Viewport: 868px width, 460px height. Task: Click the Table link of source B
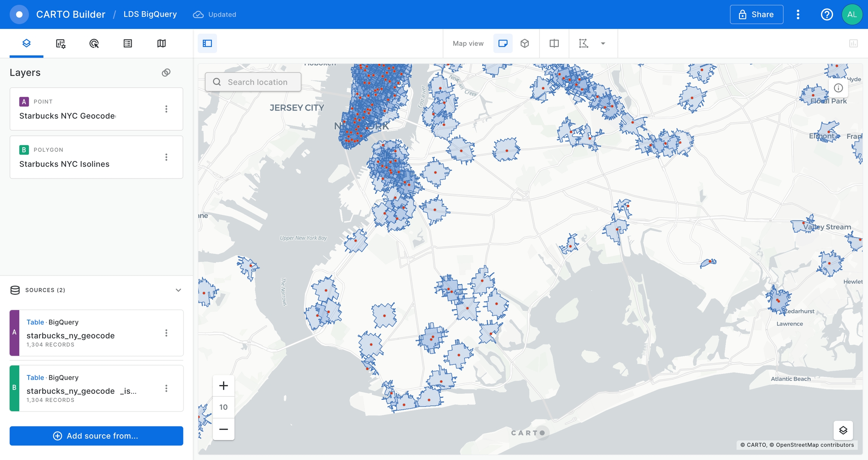[35, 377]
